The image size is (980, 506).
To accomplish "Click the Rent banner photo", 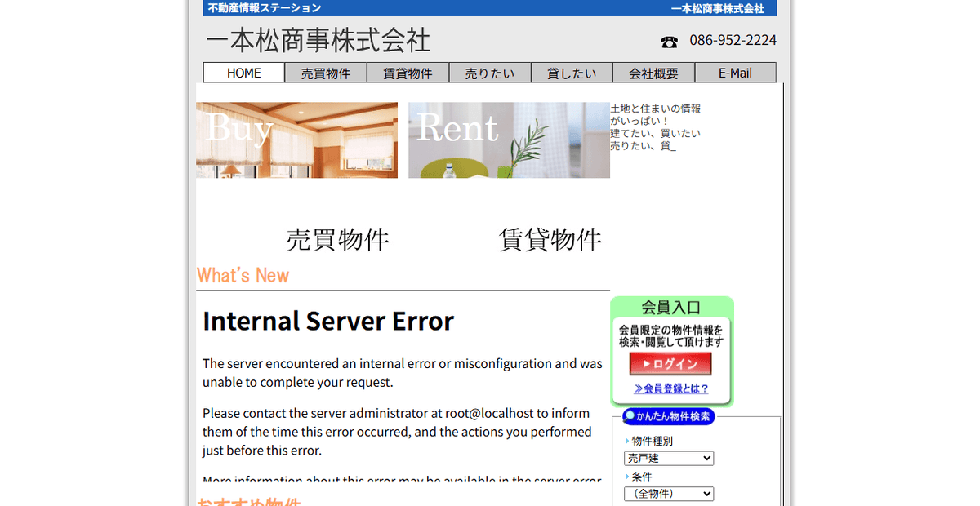I will [x=509, y=140].
